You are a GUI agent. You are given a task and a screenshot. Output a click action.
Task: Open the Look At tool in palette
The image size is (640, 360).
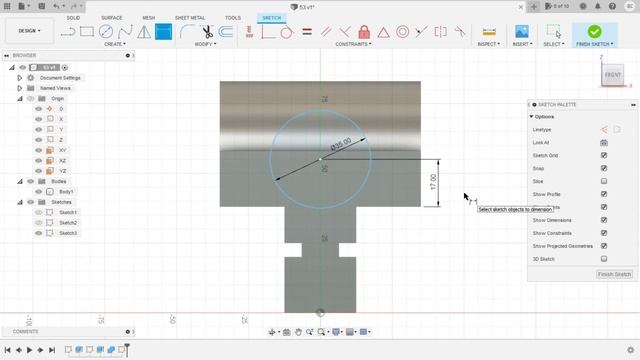pyautogui.click(x=604, y=142)
